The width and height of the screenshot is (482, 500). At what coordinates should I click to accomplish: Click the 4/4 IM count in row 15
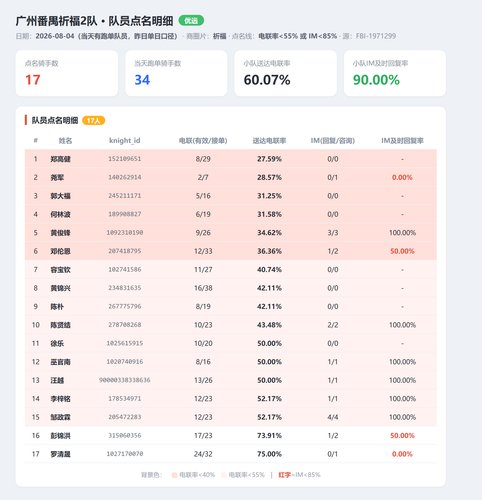(x=333, y=417)
